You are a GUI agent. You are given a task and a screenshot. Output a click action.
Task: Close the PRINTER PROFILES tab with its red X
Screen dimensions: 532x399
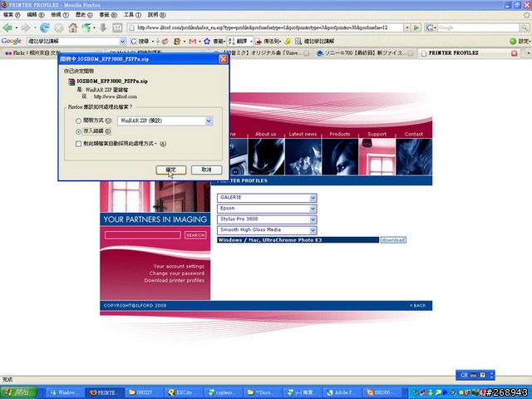click(515, 53)
